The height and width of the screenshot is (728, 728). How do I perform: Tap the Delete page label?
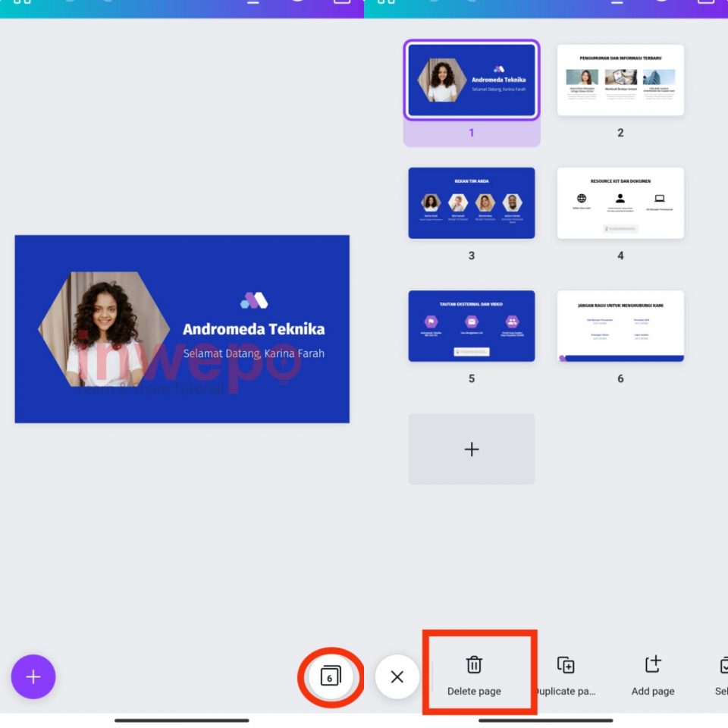[474, 691]
